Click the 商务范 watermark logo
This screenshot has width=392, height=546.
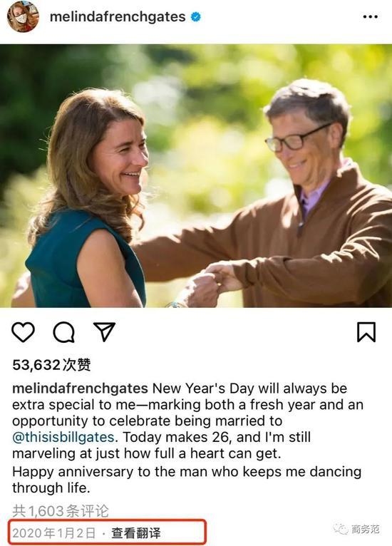(x=356, y=529)
